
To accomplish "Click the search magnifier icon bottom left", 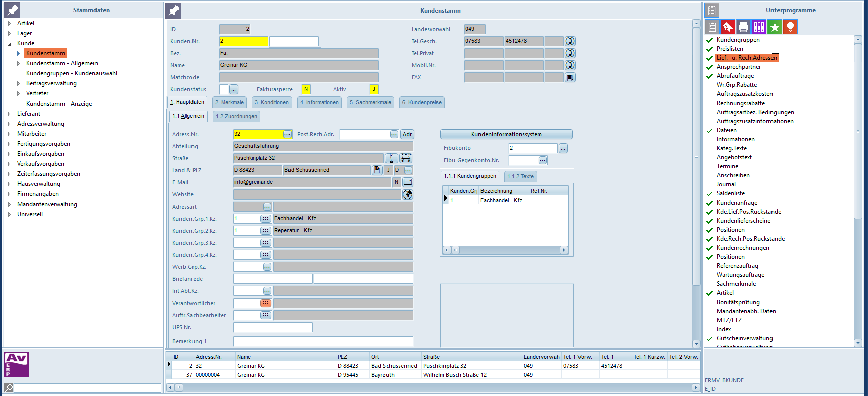I will [9, 388].
